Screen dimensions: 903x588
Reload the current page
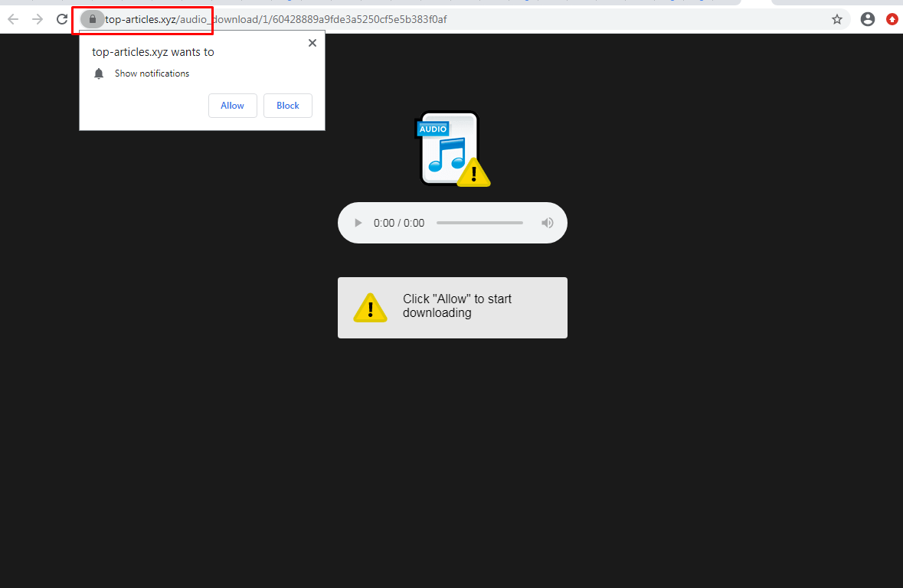pyautogui.click(x=61, y=19)
